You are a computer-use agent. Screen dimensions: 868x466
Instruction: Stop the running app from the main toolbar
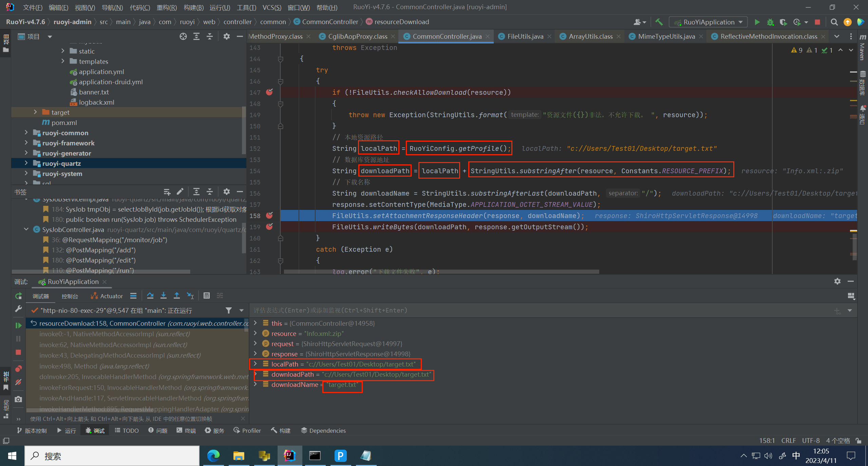pyautogui.click(x=817, y=22)
